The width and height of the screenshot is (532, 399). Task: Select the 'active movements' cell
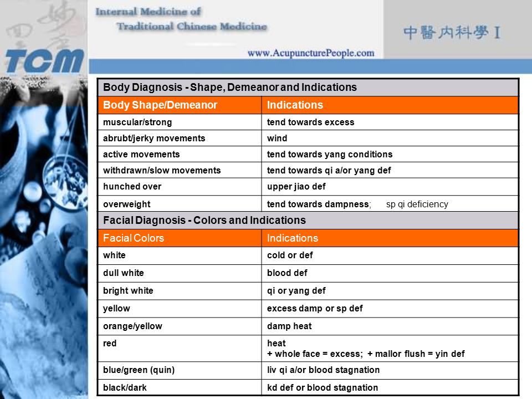tap(180, 154)
